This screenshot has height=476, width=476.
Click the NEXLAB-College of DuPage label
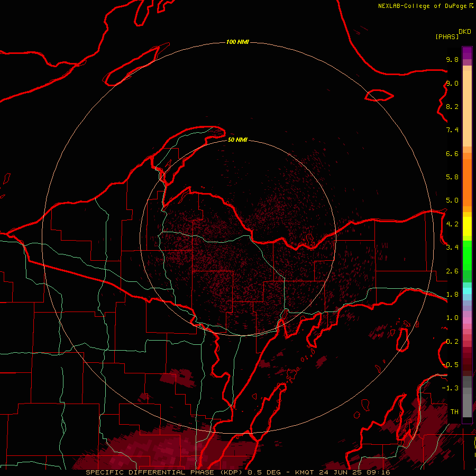tap(422, 6)
